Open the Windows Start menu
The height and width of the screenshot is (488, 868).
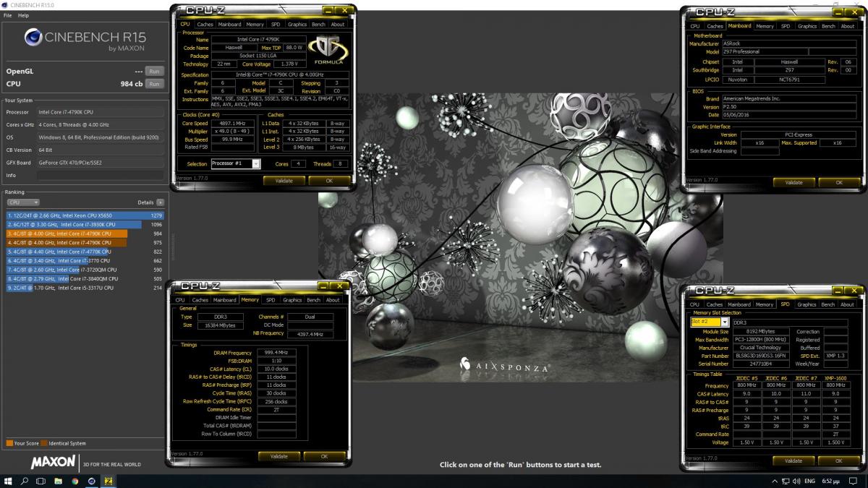(x=9, y=481)
